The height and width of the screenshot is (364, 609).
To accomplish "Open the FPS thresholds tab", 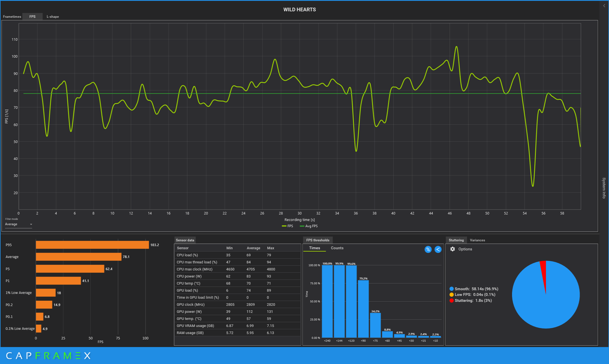I will click(318, 240).
